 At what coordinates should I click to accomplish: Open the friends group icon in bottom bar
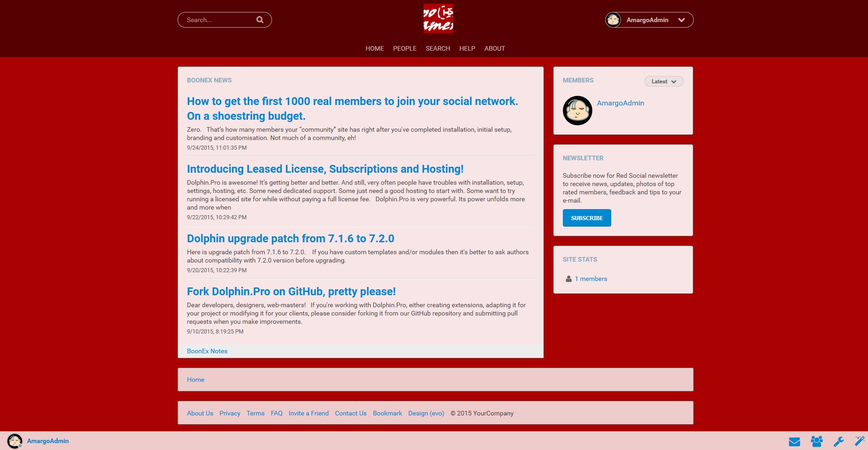(x=816, y=442)
